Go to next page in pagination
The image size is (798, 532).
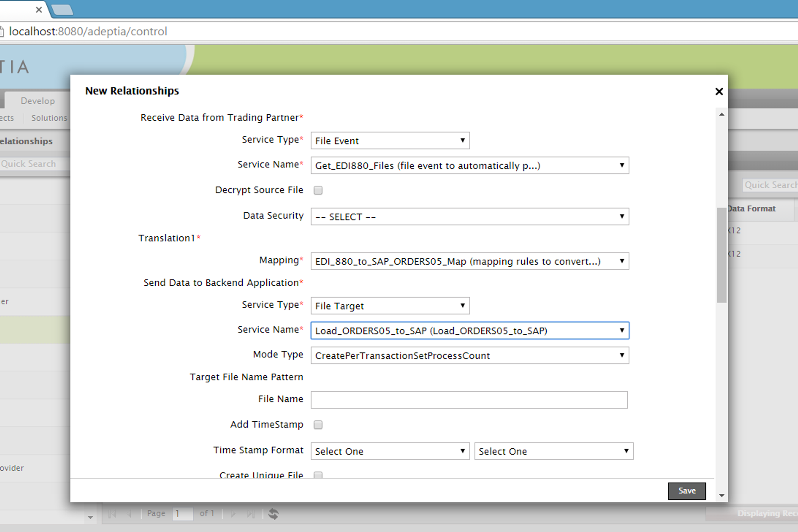pyautogui.click(x=233, y=514)
